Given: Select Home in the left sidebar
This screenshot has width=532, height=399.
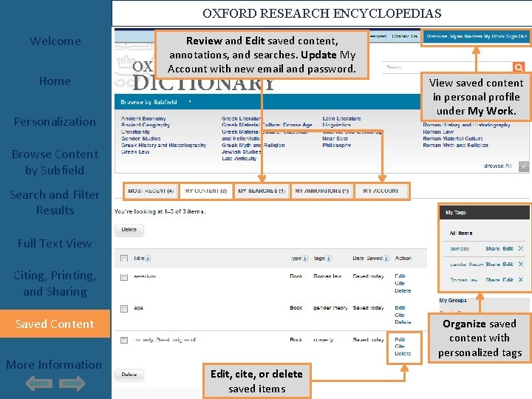Looking at the screenshot, I should click(55, 81).
